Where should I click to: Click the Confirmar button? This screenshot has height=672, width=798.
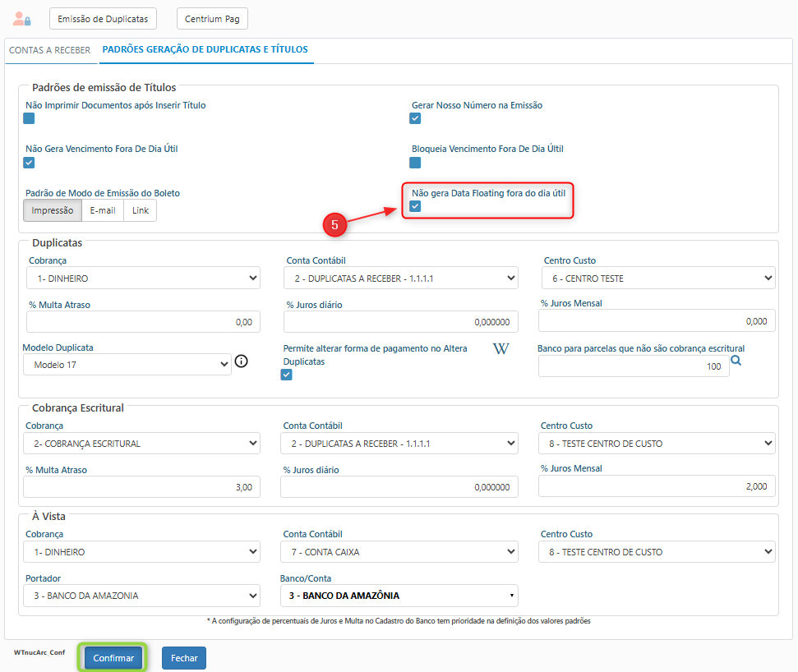[113, 658]
